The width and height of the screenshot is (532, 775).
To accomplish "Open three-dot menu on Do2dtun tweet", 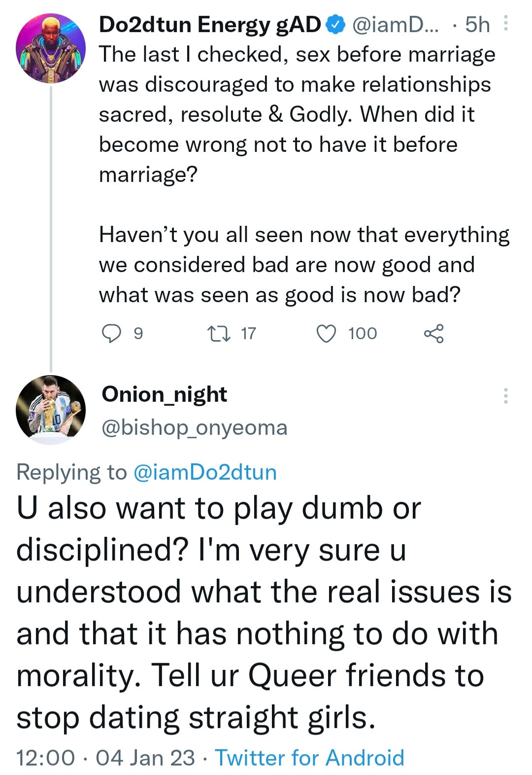I will (505, 24).
